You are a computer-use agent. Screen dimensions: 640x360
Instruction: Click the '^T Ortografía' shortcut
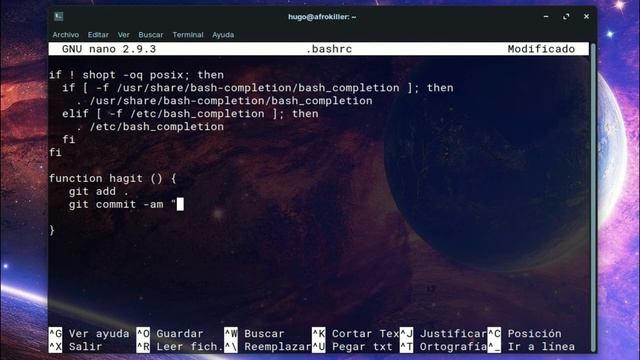point(443,347)
